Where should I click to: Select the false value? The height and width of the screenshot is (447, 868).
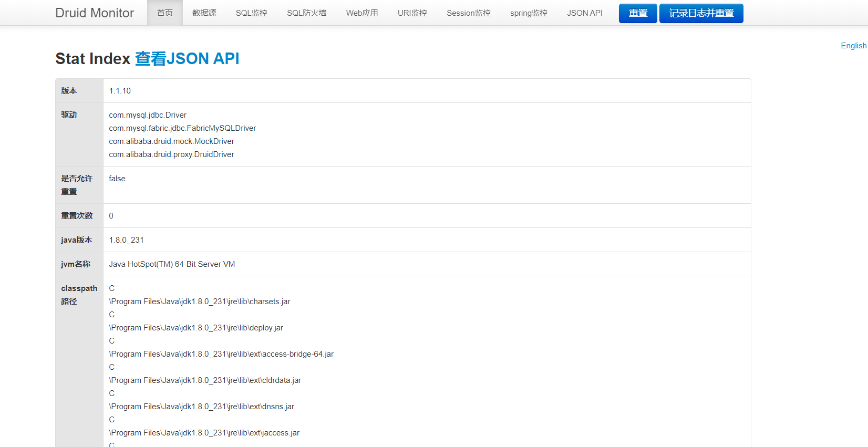click(117, 179)
